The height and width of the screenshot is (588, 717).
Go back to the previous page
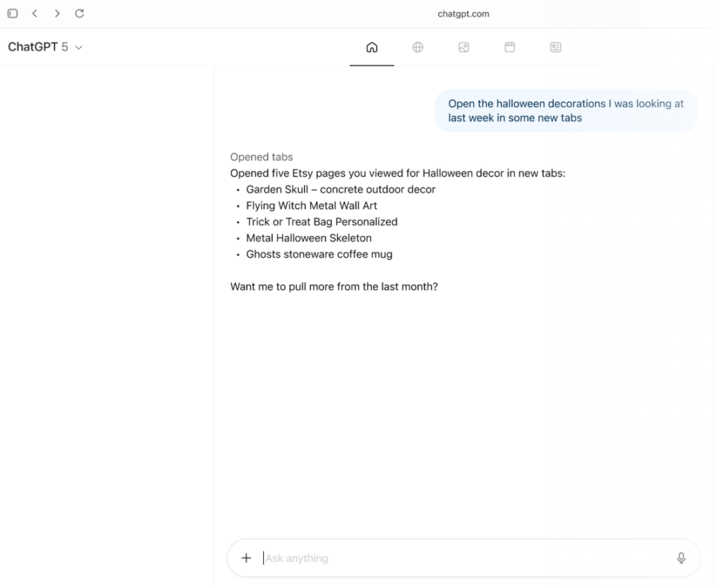[x=34, y=13]
